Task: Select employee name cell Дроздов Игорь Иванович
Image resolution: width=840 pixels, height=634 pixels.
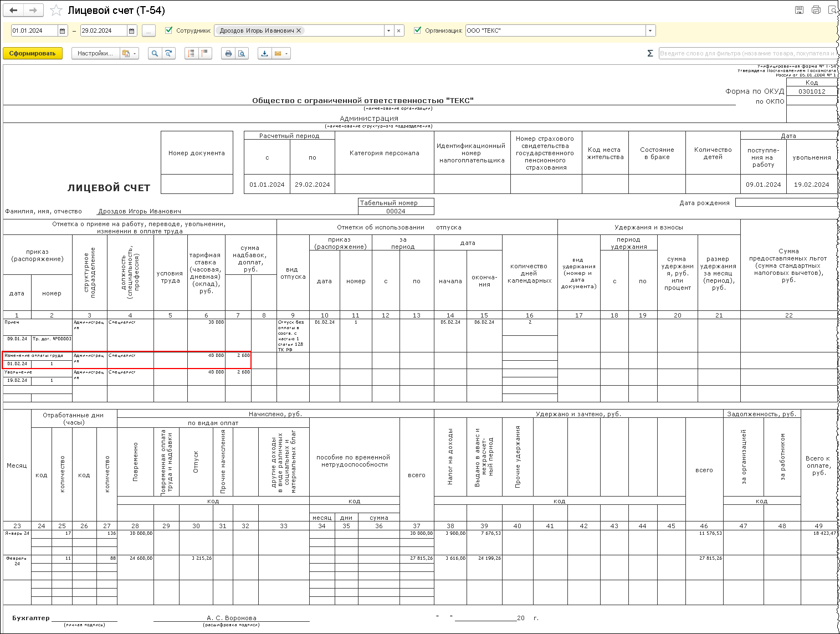Action: point(140,211)
